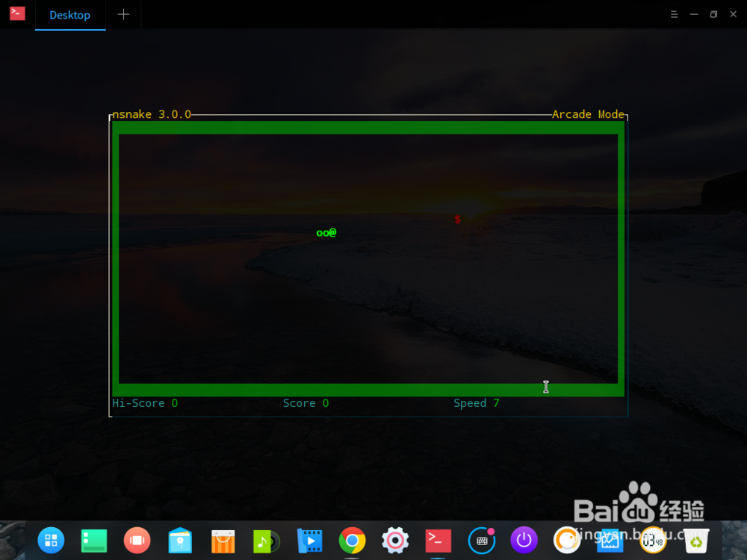
Task: Open the system monitor chart dock icon
Action: coord(610,541)
